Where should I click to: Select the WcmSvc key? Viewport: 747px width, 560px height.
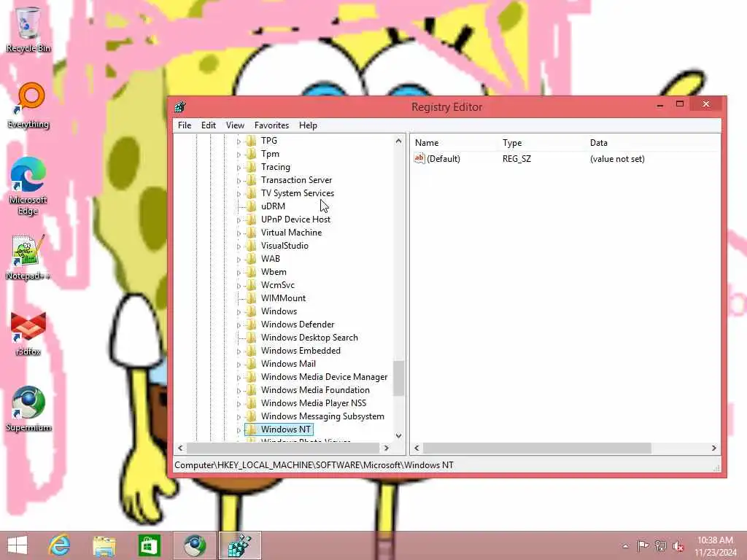click(278, 285)
